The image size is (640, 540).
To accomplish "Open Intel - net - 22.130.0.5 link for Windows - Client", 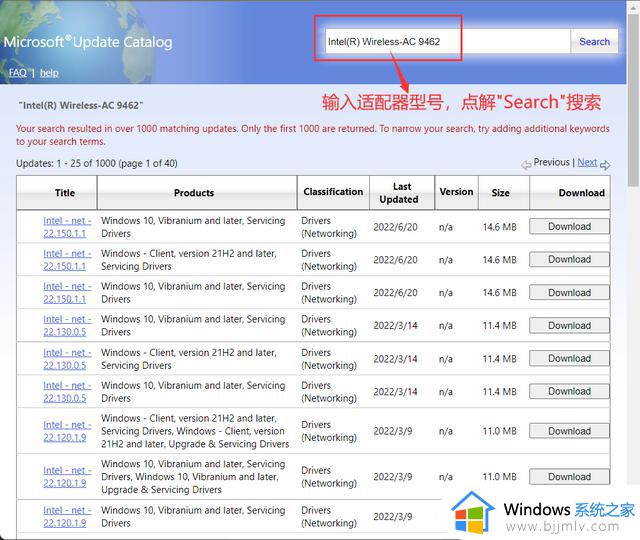I will [67, 359].
